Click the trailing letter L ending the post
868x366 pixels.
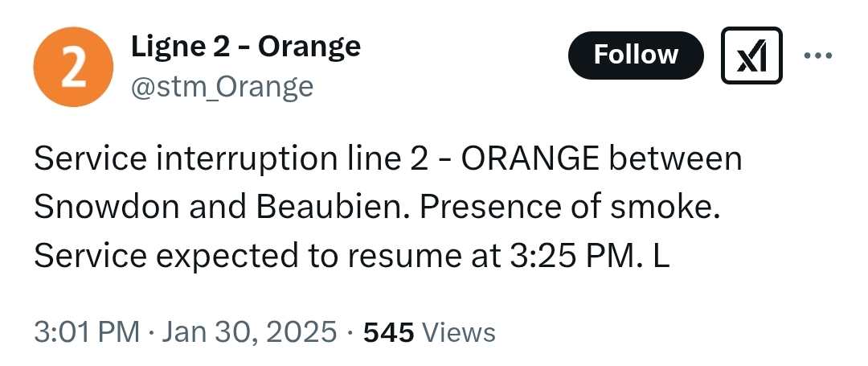point(662,255)
